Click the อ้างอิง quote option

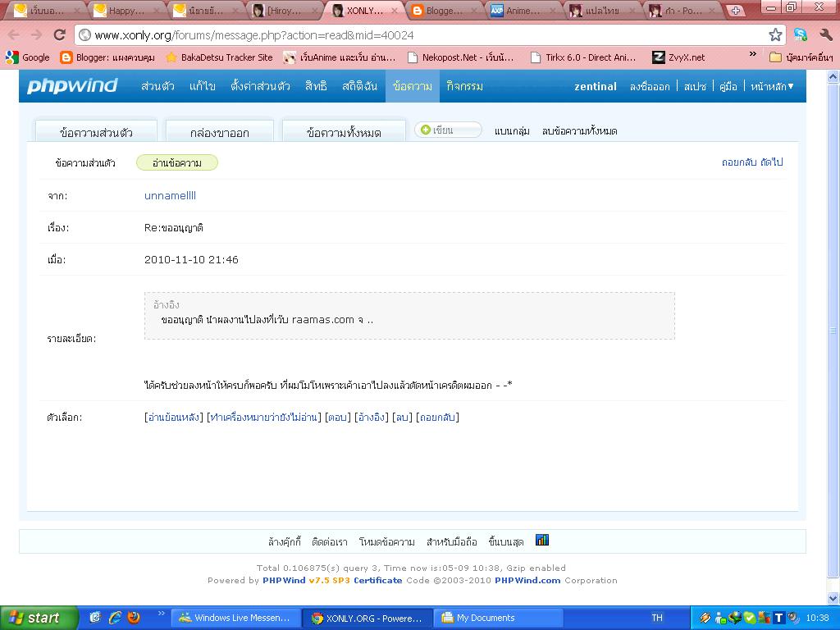[372, 417]
